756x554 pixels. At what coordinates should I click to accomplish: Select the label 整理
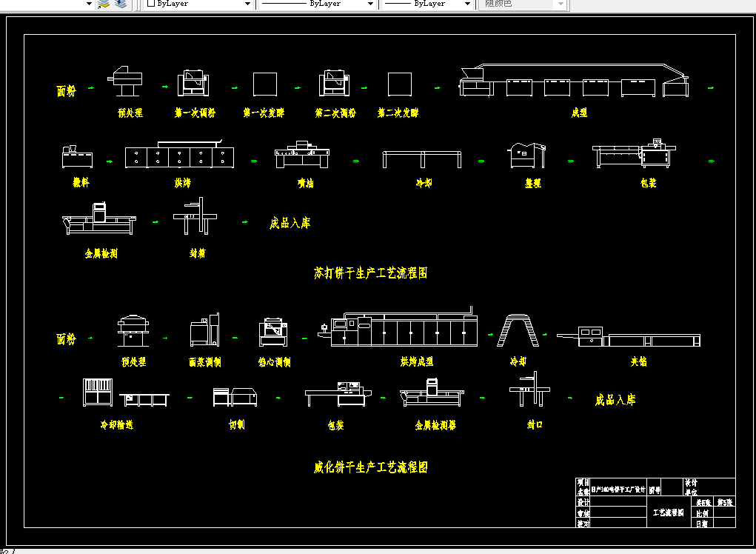click(533, 183)
